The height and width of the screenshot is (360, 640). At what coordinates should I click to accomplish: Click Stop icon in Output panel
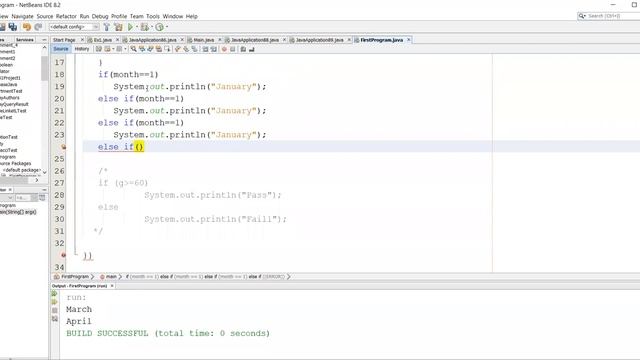(54, 311)
